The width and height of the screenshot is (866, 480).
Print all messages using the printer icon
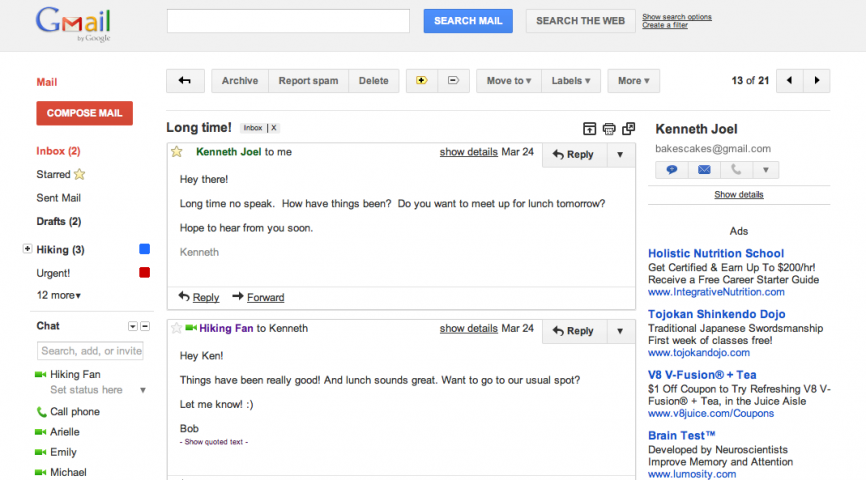[609, 129]
